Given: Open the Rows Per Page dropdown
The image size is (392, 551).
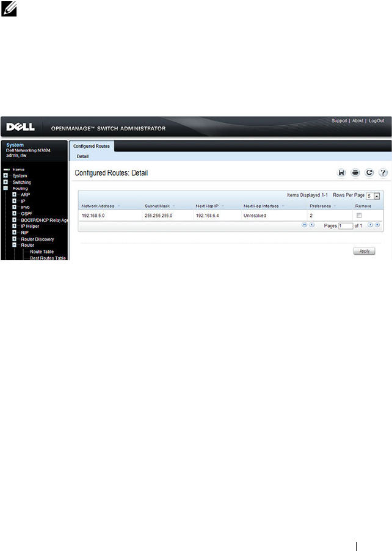Looking at the screenshot, I should [x=373, y=196].
